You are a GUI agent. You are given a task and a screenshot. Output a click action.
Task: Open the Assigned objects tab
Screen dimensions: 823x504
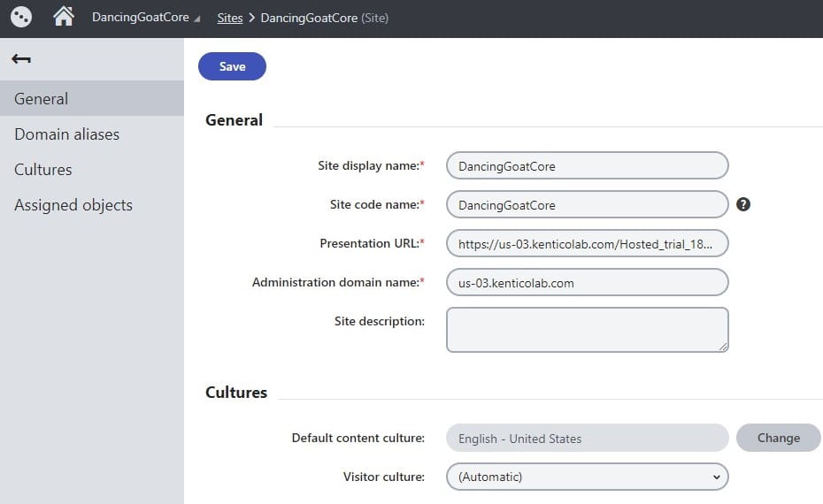(92, 205)
